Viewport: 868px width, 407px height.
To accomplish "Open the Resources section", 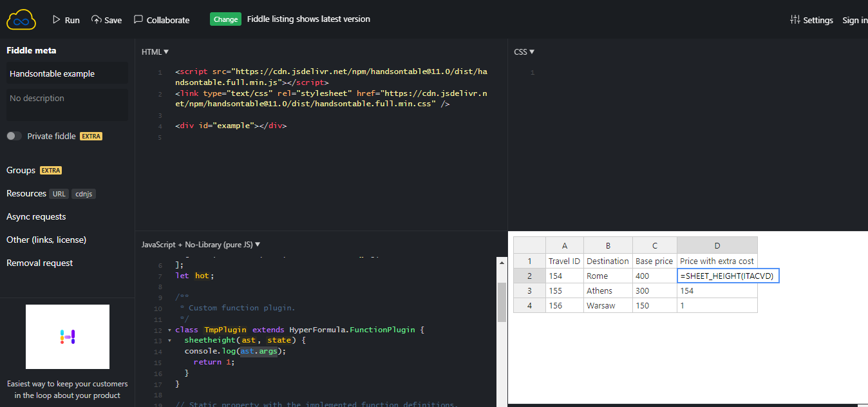I will pos(26,193).
